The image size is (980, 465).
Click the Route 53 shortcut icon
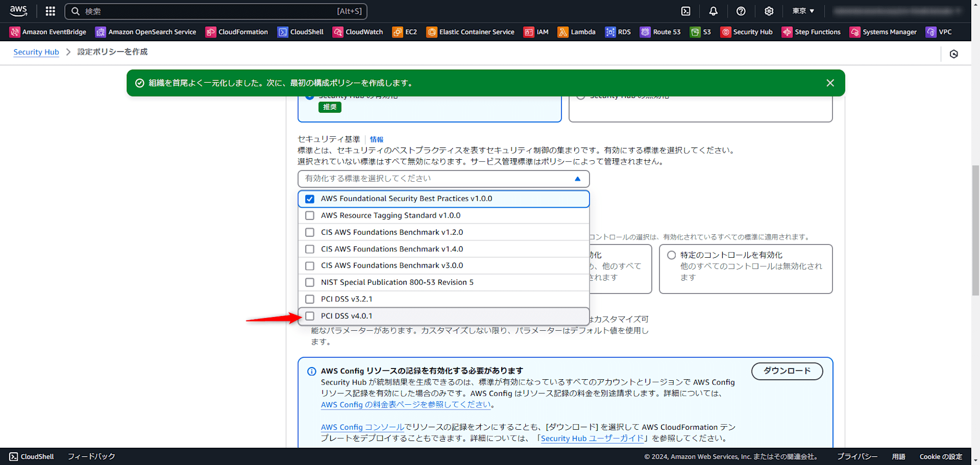[645, 32]
